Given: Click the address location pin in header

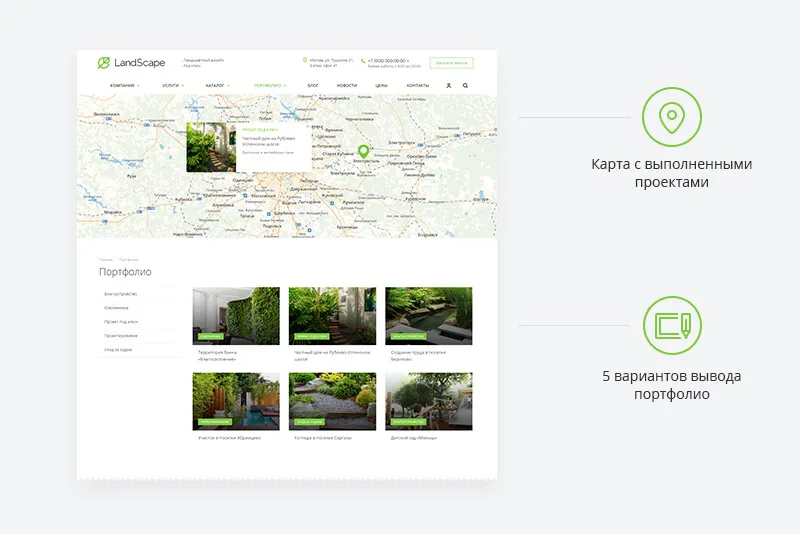Looking at the screenshot, I should [x=305, y=60].
